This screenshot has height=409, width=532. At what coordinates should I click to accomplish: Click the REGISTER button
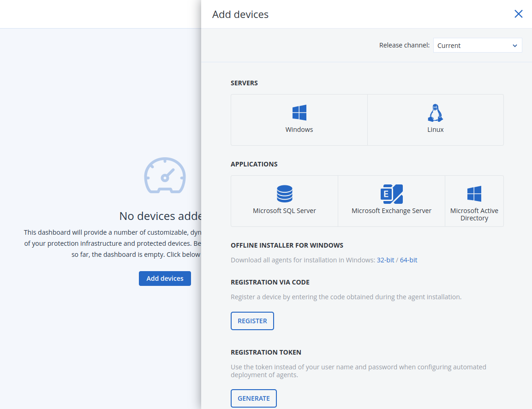(x=252, y=321)
